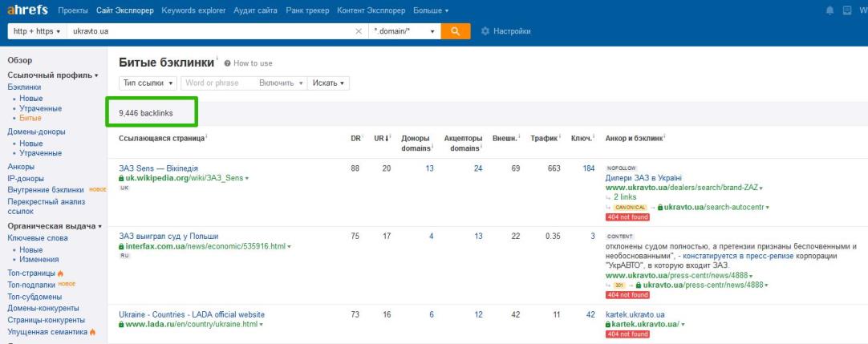Screen dimensions: 868x344
Task: Open Домены-конкуренты in the sidebar
Action: point(43,308)
